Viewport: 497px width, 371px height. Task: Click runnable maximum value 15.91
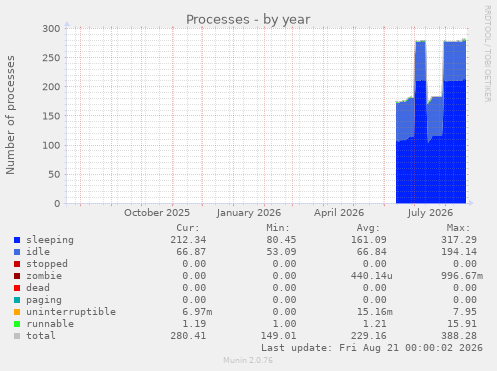click(462, 324)
